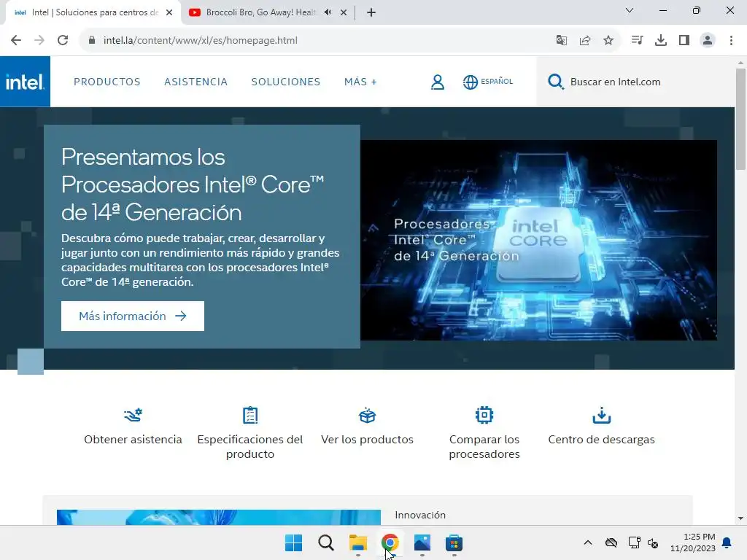Click the Innovación heading text
Screen dimensions: 747x560
pyautogui.click(x=420, y=516)
